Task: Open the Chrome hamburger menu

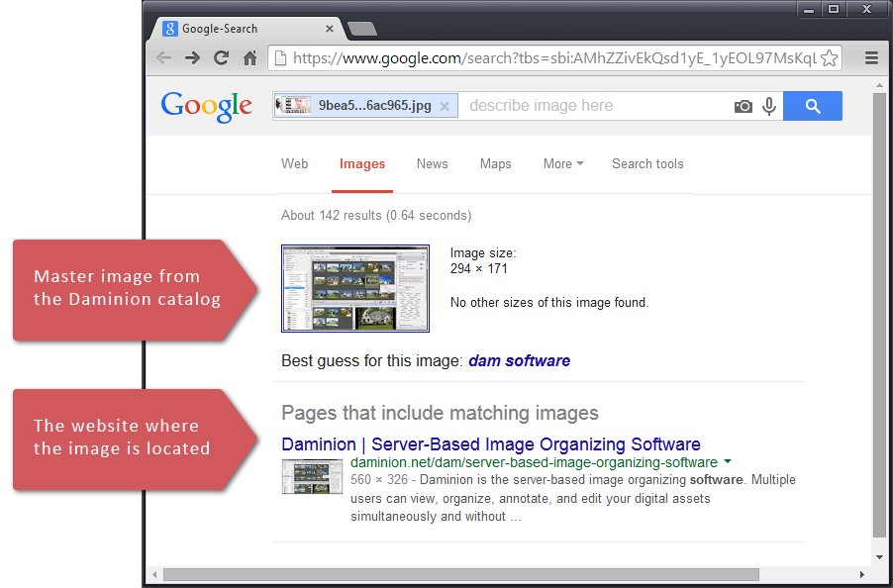Action: [x=871, y=58]
